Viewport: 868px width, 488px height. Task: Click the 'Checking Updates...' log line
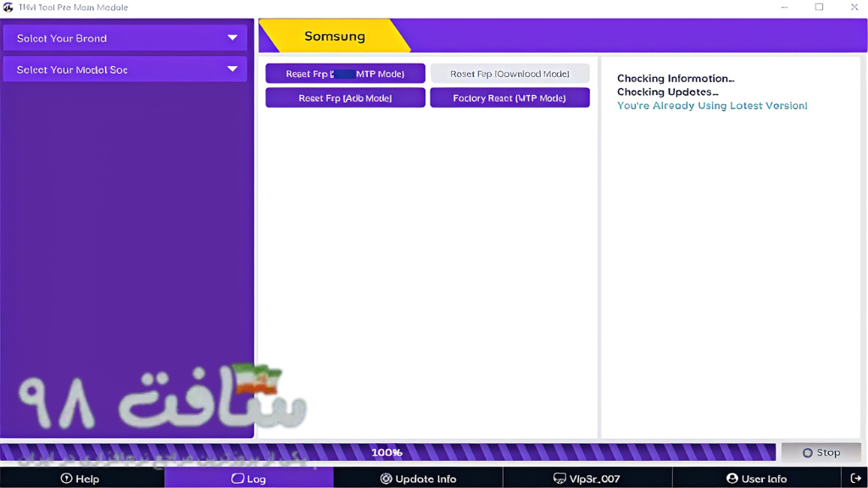(x=668, y=91)
